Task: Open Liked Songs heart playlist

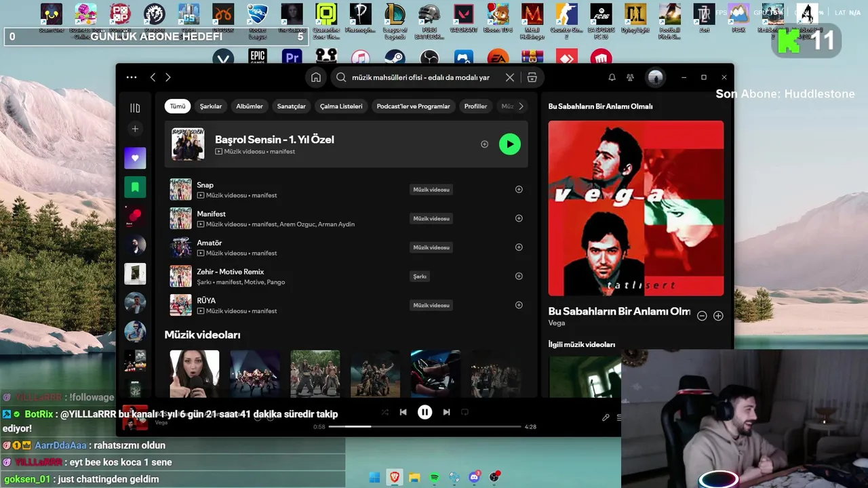Action: click(135, 158)
